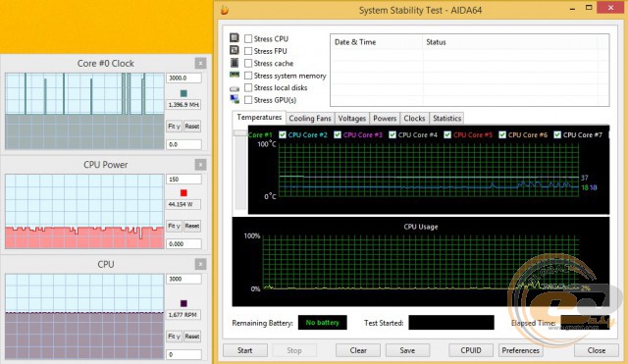Image resolution: width=628 pixels, height=364 pixels.
Task: Click the disk drive icon beside Stress local disks
Action: coord(235,88)
